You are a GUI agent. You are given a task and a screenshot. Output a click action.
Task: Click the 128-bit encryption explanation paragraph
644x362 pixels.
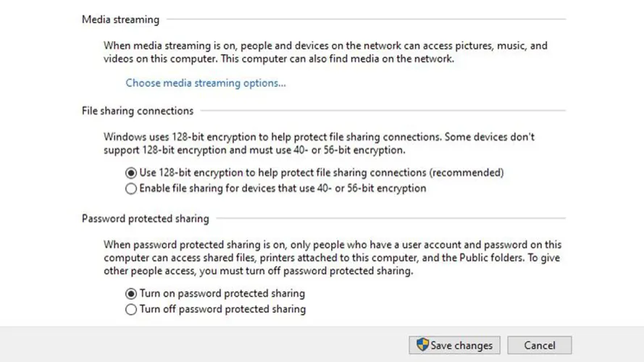click(319, 143)
